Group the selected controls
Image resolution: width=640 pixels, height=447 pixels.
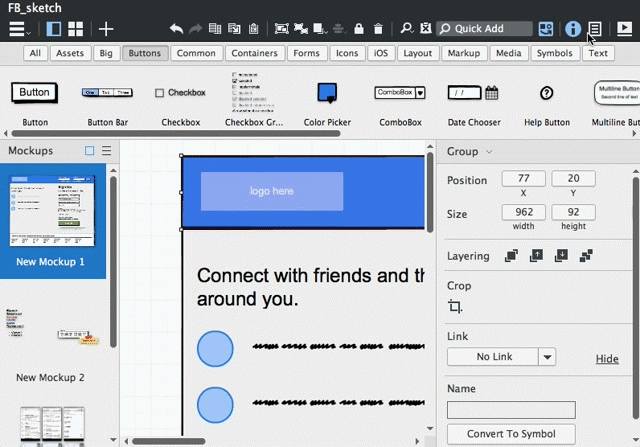pyautogui.click(x=282, y=29)
